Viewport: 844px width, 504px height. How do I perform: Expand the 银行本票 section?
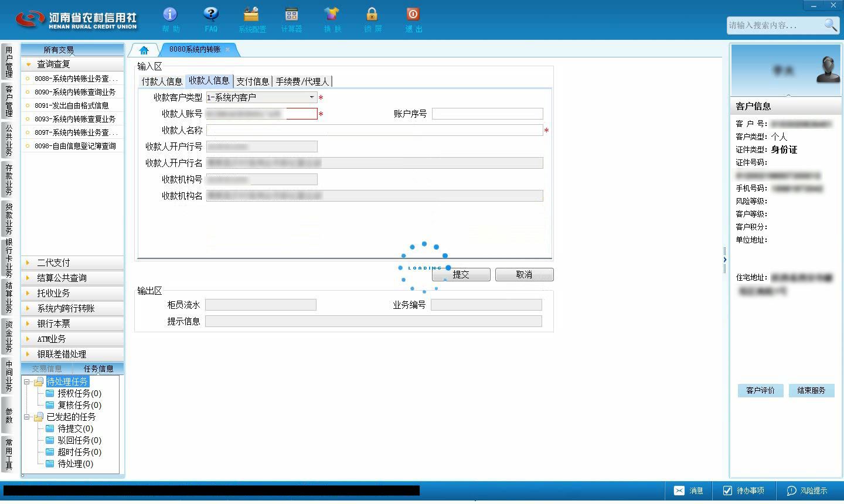pos(73,323)
